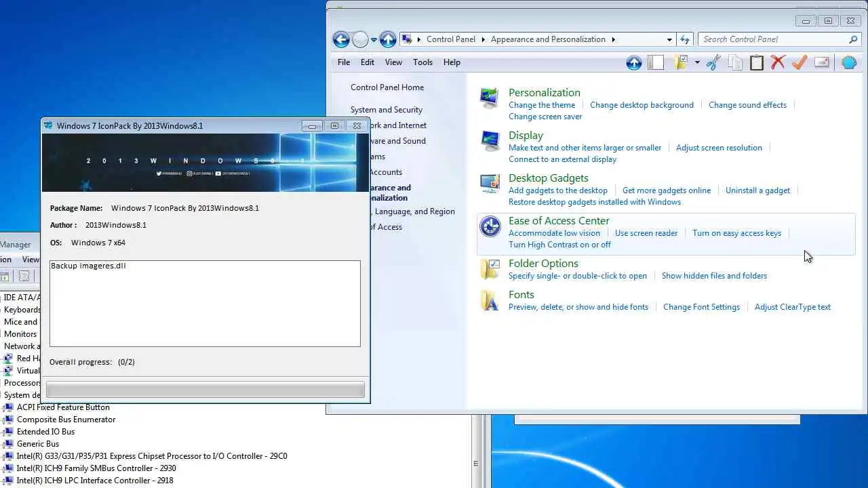Screen dimensions: 868x488
Task: Click Use screen reader
Action: pos(646,233)
